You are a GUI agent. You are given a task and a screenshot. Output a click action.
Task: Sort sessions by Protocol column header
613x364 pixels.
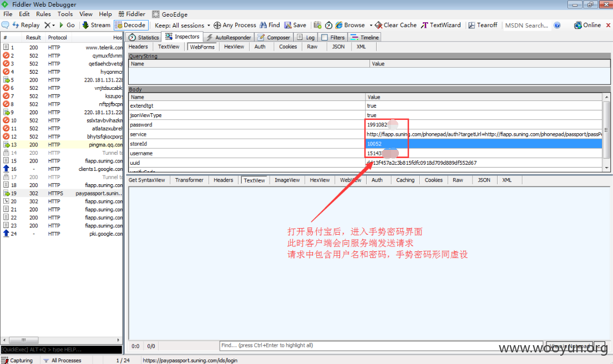[x=58, y=38]
